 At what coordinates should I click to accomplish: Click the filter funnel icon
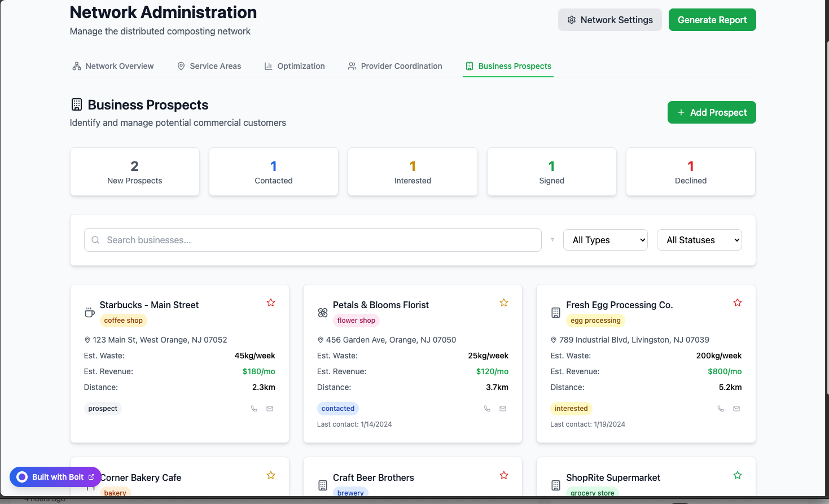(x=552, y=240)
